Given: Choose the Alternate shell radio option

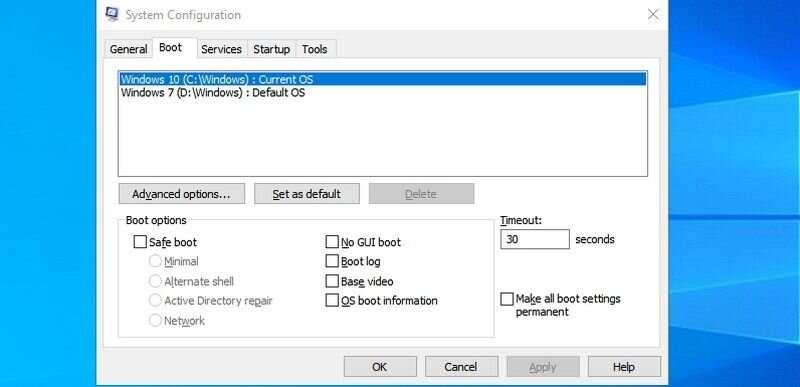Looking at the screenshot, I should (155, 281).
